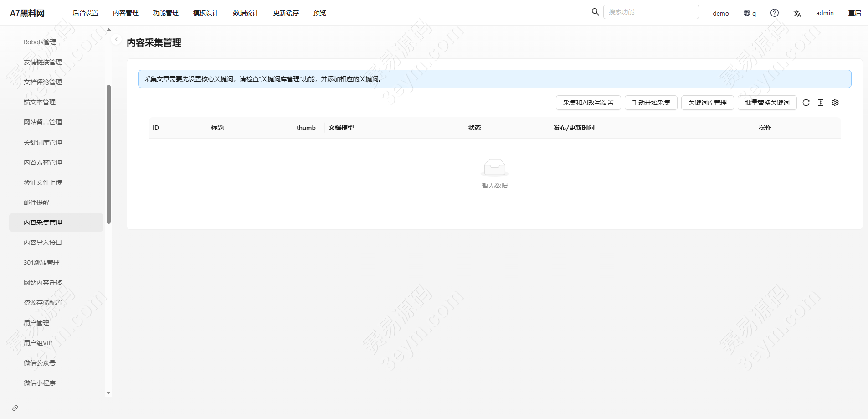Open the help question mark icon

point(774,13)
